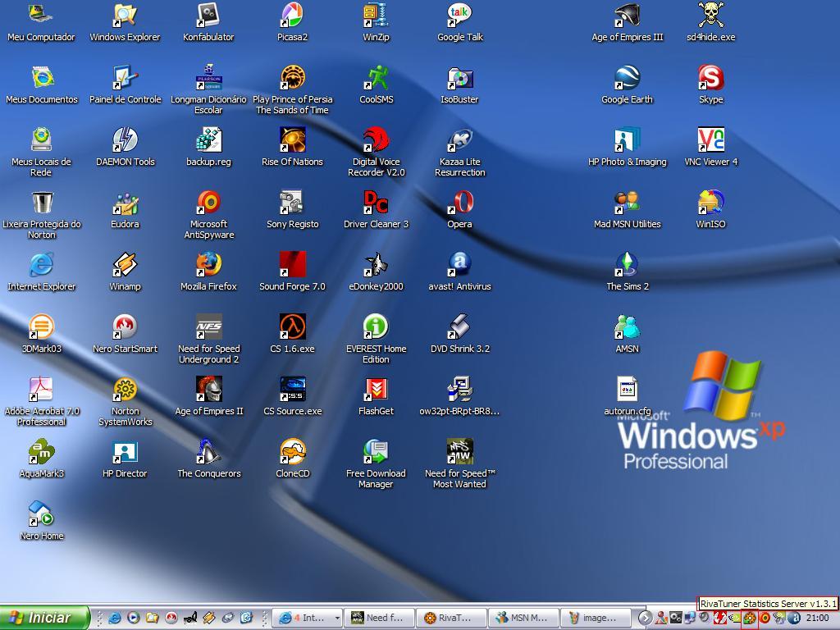The image size is (840, 630).
Task: Expand hidden system tray icons chevron
Action: pyautogui.click(x=645, y=619)
